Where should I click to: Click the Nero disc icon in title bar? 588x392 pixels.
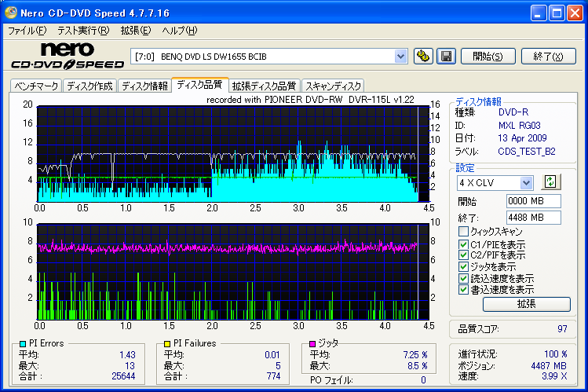(10, 13)
